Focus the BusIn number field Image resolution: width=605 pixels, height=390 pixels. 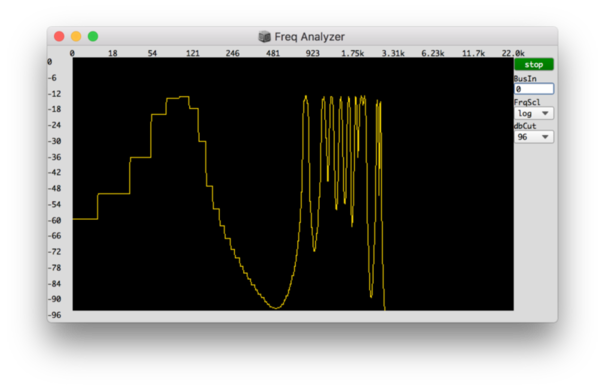point(534,89)
